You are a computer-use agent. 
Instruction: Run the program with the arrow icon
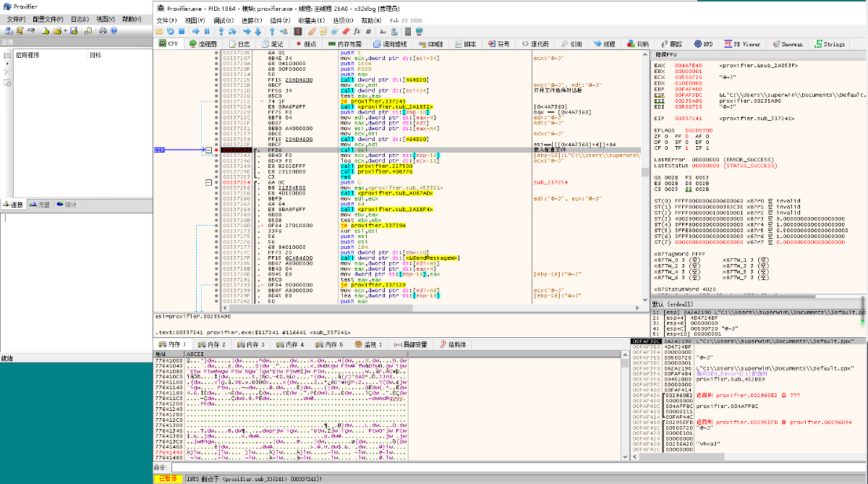[x=196, y=31]
